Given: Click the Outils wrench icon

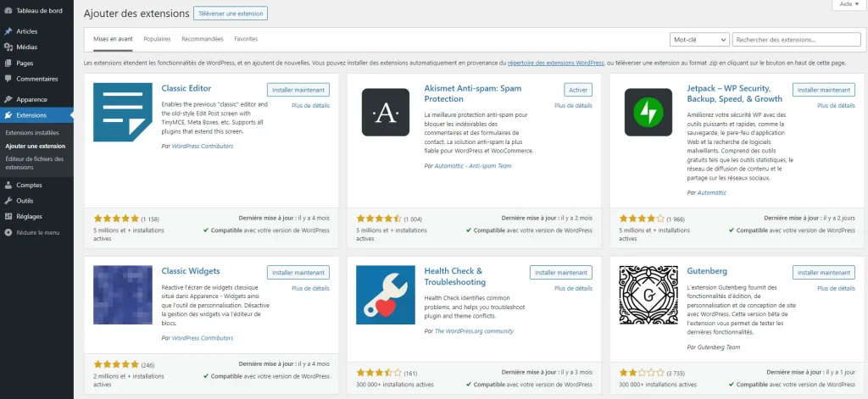Looking at the screenshot, I should (8, 201).
